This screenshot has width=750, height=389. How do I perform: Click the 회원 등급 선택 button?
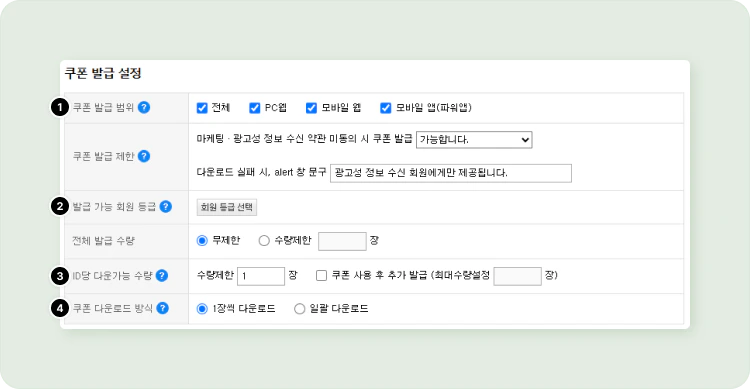click(x=227, y=207)
